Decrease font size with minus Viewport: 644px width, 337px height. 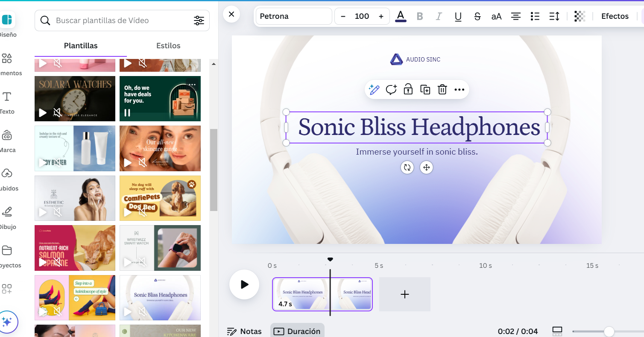[343, 16]
